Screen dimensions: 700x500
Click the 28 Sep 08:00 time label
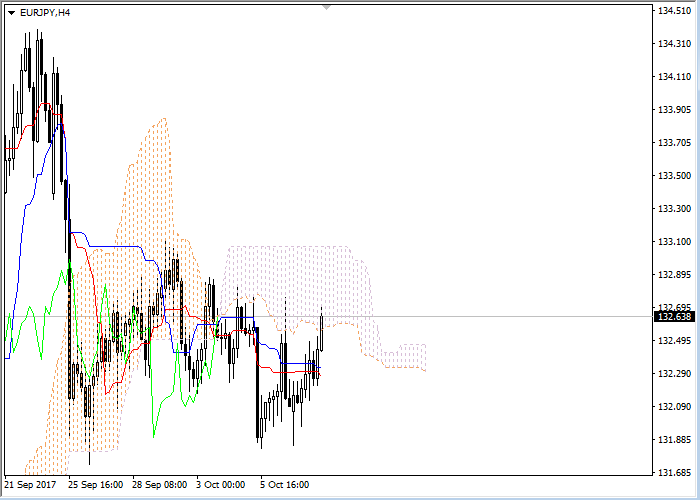(160, 485)
